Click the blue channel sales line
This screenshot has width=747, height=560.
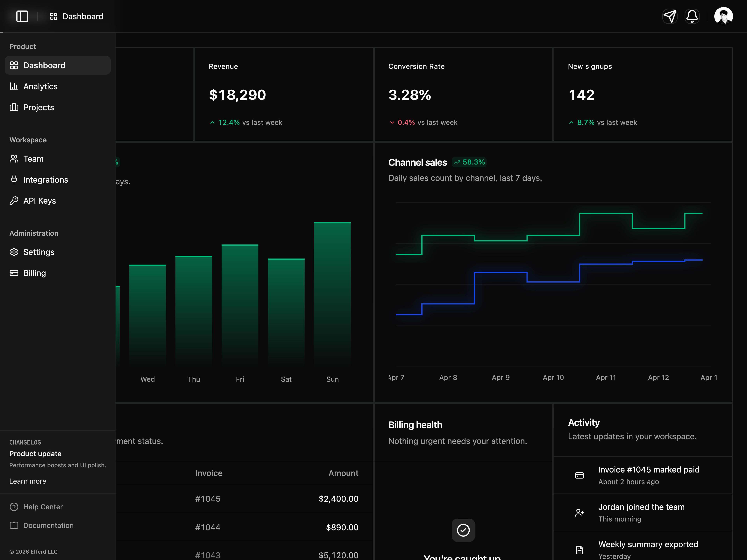501,272
